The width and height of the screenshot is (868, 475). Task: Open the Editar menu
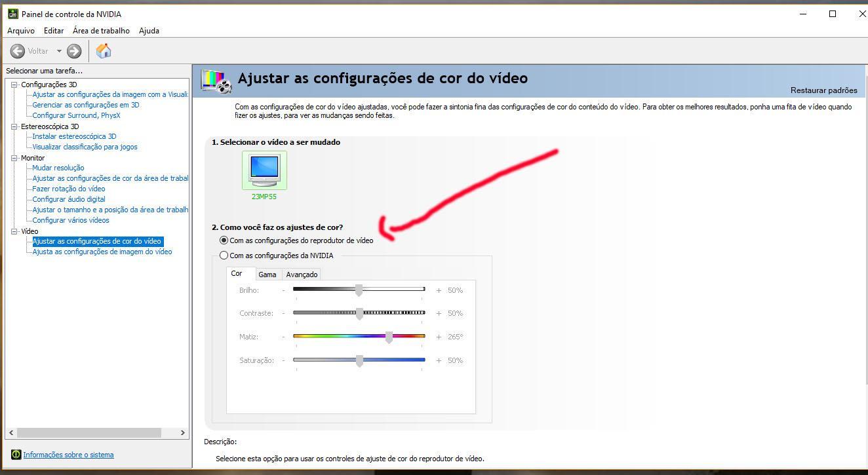[x=54, y=31]
